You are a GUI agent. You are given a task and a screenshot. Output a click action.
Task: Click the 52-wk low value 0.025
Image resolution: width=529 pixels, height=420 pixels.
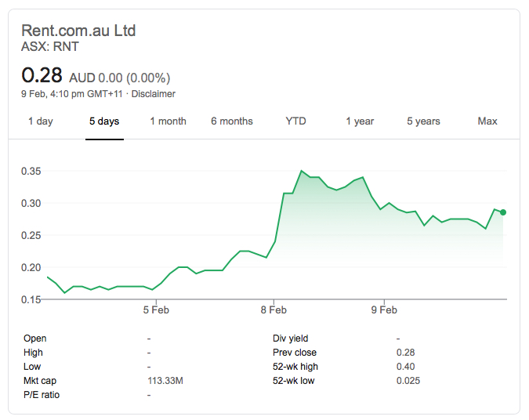[408, 381]
